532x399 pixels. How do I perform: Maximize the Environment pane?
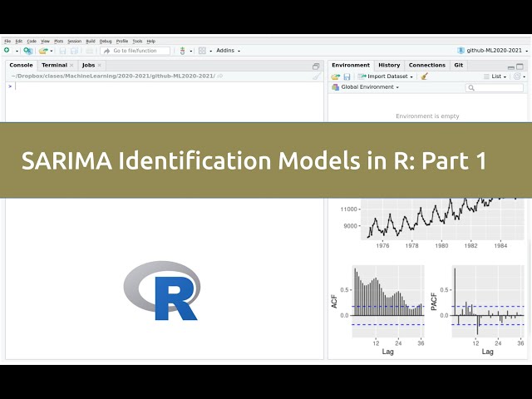(x=520, y=66)
